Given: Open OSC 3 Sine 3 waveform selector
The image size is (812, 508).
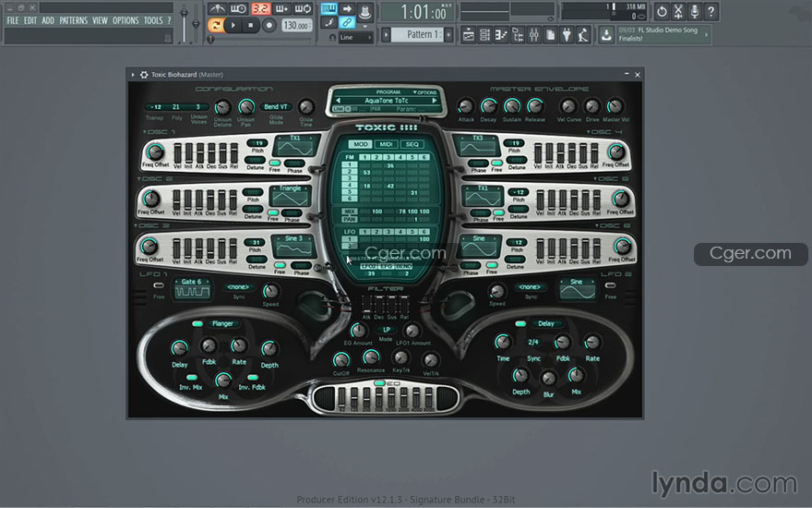Looking at the screenshot, I should (x=293, y=246).
